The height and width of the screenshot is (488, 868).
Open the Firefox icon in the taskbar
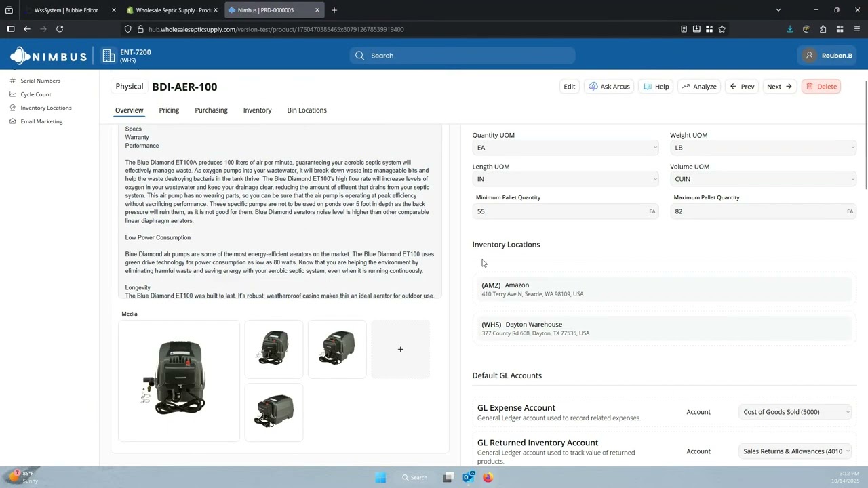[x=488, y=477]
